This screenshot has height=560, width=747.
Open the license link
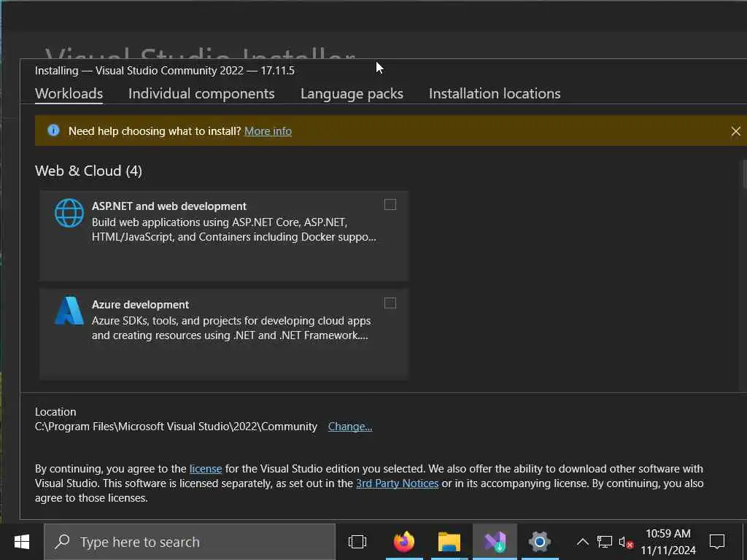point(206,469)
